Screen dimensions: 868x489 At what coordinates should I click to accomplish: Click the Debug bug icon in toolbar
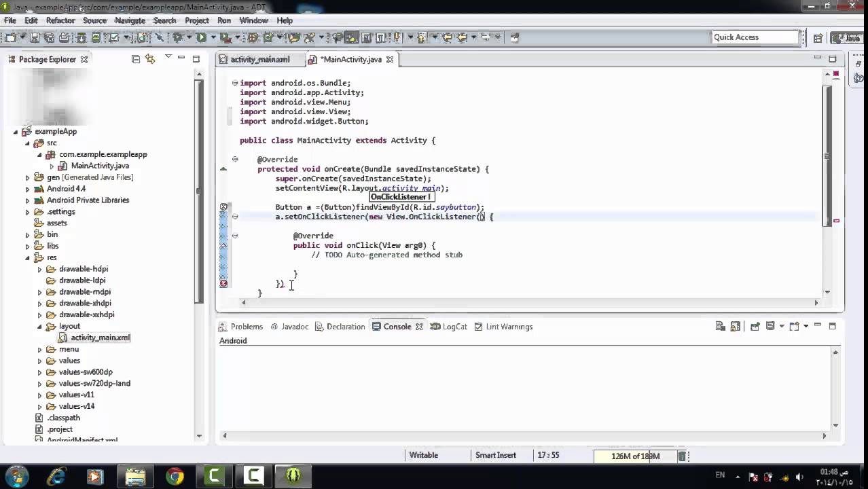pos(177,37)
